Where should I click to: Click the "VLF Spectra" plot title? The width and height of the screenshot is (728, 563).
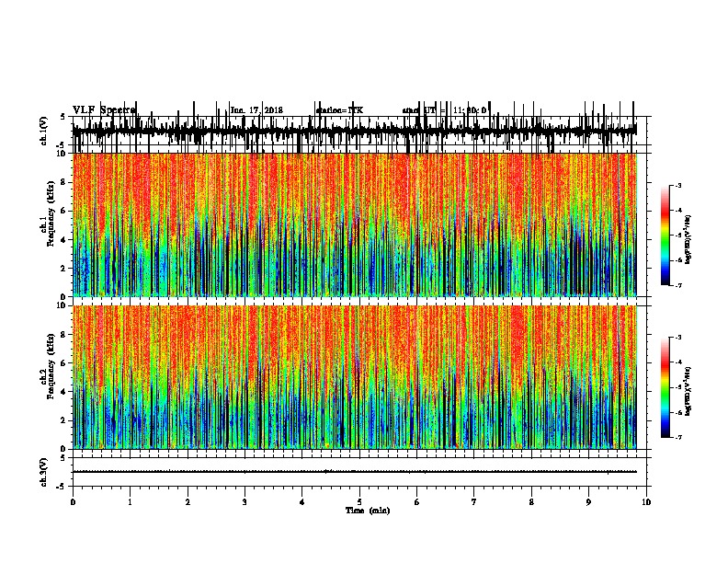pyautogui.click(x=104, y=110)
